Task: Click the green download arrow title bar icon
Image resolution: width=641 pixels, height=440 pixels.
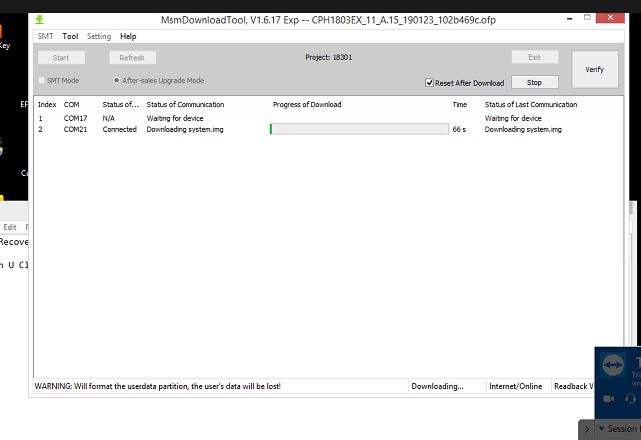Action: [40, 20]
